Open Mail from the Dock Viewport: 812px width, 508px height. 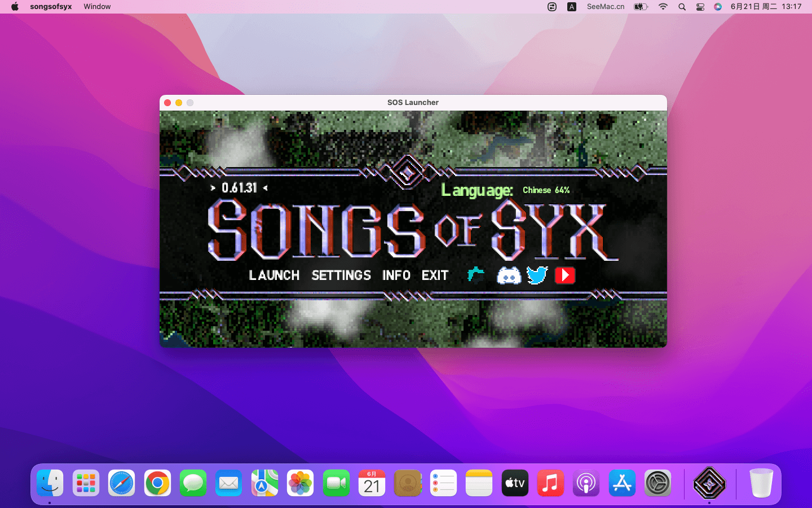coord(229,483)
